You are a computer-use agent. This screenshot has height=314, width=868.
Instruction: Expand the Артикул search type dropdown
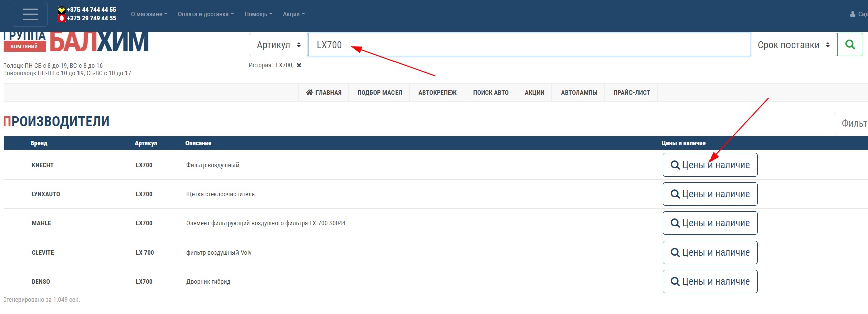[278, 45]
